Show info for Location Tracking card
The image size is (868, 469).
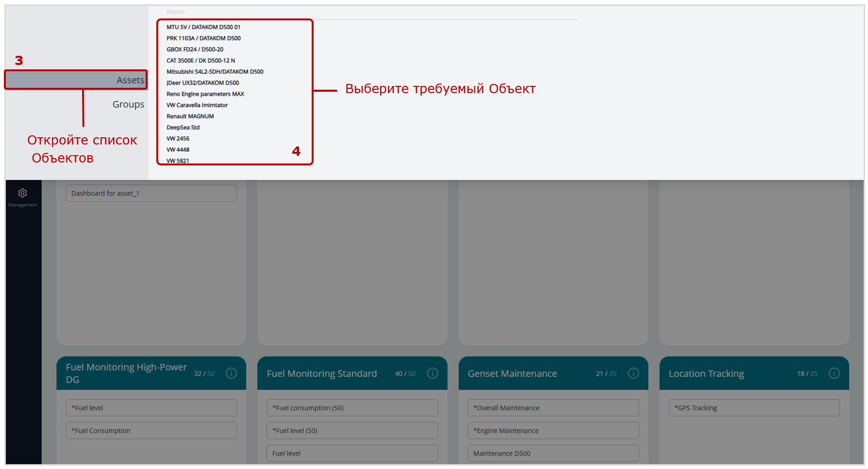834,373
